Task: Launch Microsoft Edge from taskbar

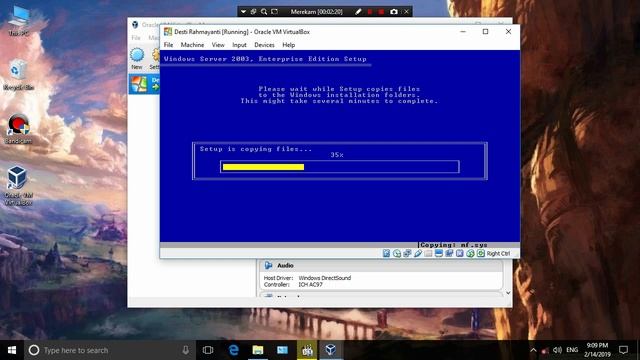Action: [233, 350]
